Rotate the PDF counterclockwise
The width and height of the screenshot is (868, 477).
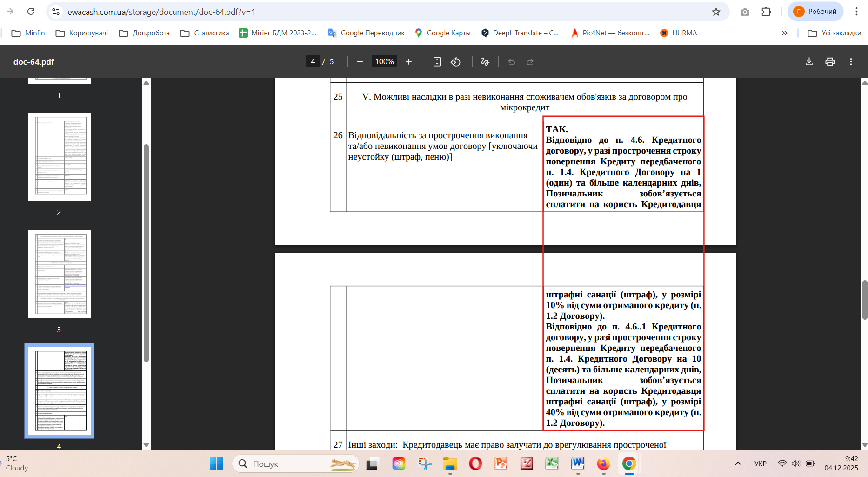click(x=456, y=62)
